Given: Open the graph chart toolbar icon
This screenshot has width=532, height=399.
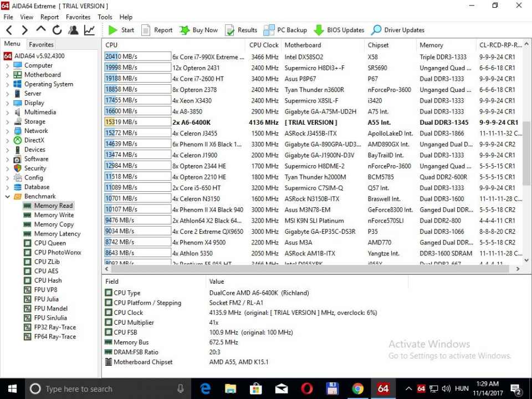Looking at the screenshot, I should [89, 30].
